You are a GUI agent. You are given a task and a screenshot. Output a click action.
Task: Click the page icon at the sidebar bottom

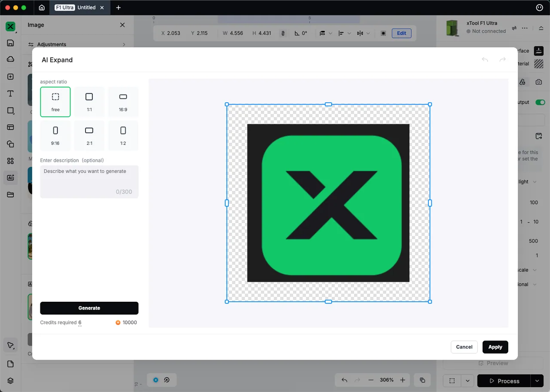click(x=11, y=364)
